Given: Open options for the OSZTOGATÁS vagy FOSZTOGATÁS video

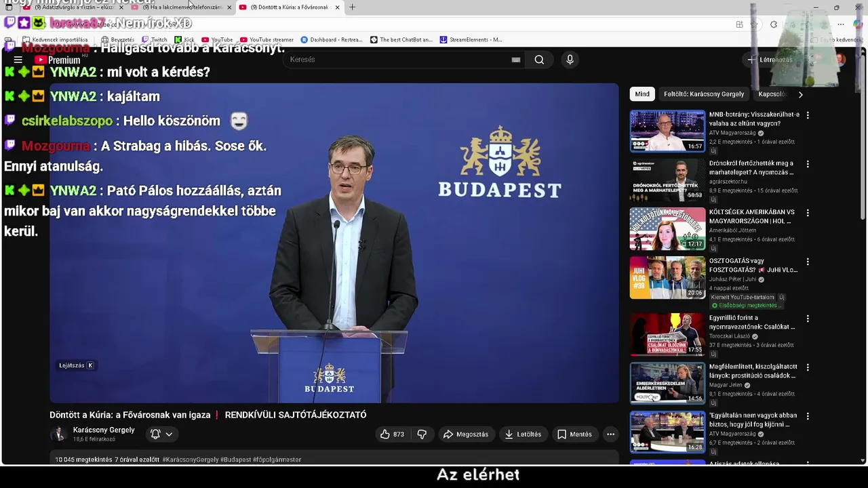Looking at the screenshot, I should (807, 262).
